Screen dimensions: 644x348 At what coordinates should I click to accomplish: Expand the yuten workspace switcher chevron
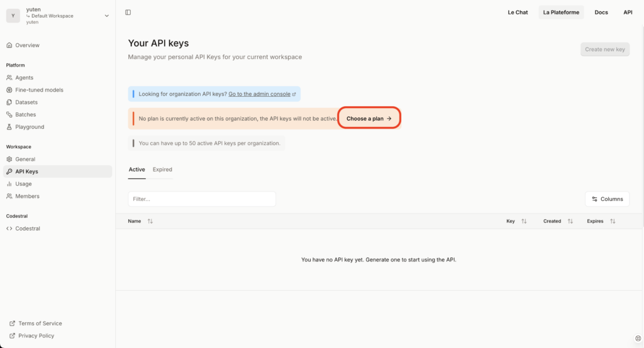pos(107,16)
